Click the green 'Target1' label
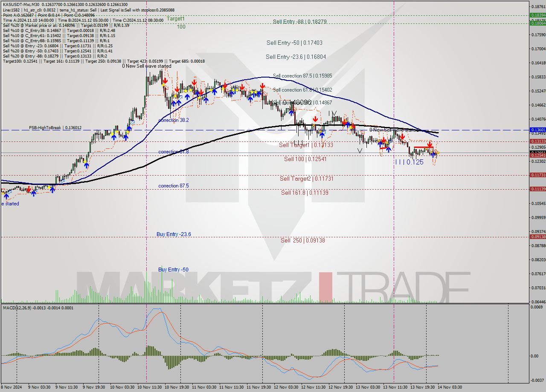The width and height of the screenshot is (546, 392). click(x=176, y=19)
